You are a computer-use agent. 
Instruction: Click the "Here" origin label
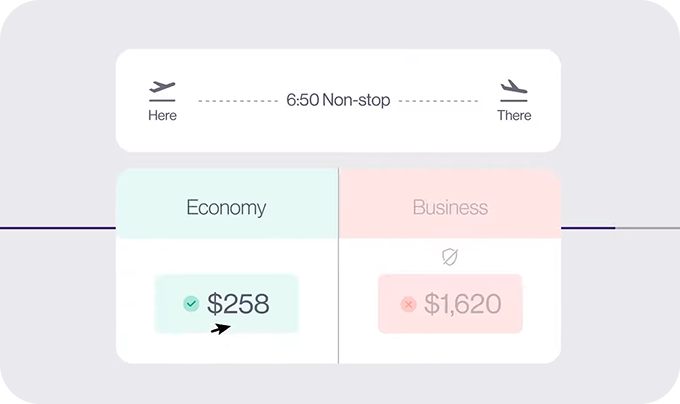pyautogui.click(x=162, y=115)
